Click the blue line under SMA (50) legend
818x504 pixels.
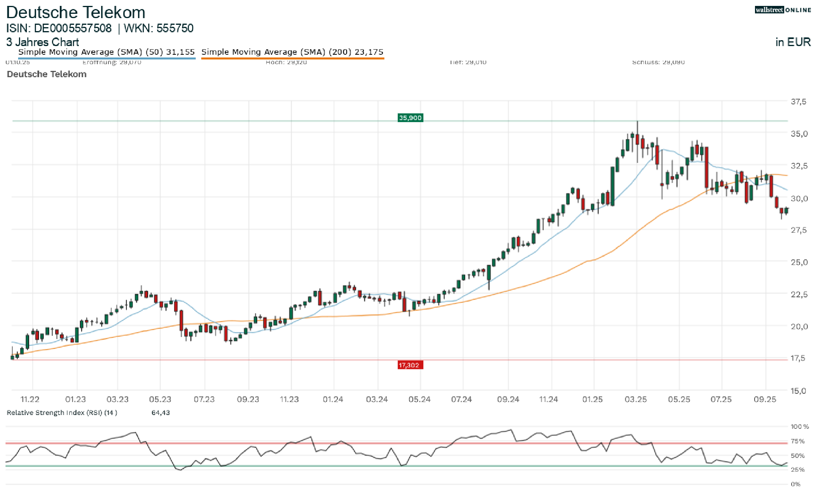106,59
